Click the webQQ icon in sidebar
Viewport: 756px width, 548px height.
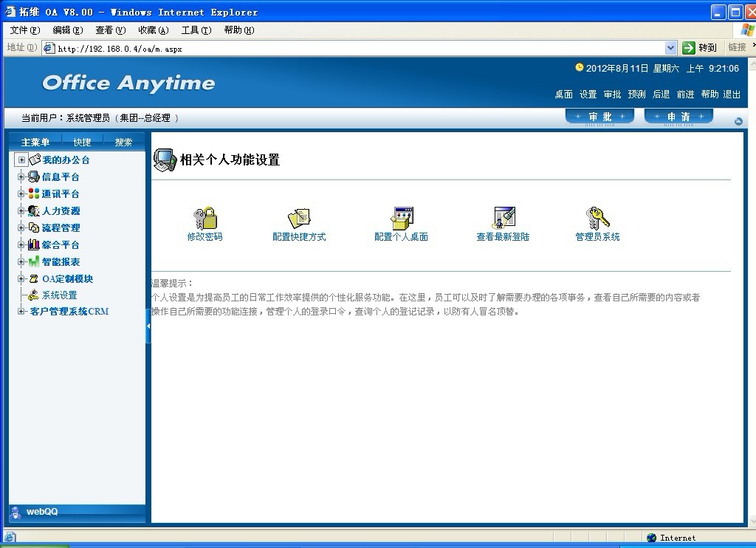click(x=16, y=512)
